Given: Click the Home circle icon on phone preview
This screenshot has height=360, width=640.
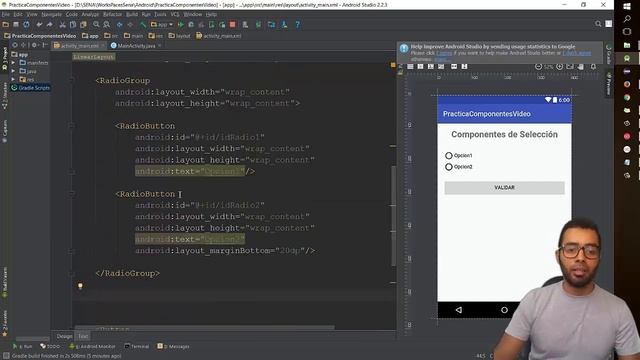Looking at the screenshot, I should tap(504, 310).
